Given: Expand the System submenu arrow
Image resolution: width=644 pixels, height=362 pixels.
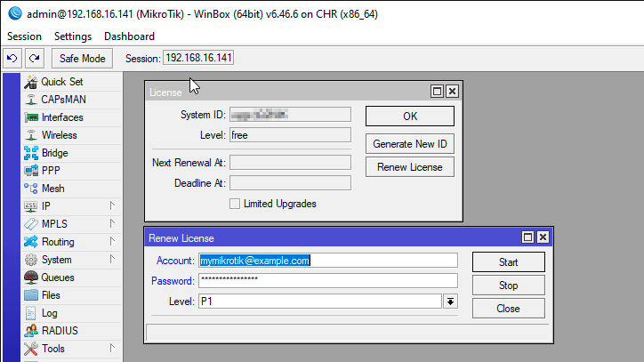Looking at the screenshot, I should coord(112,260).
